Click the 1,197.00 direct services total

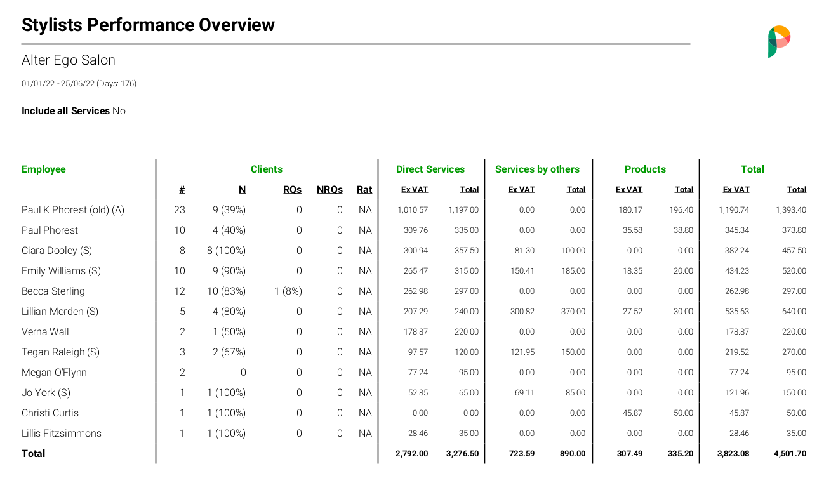(463, 210)
